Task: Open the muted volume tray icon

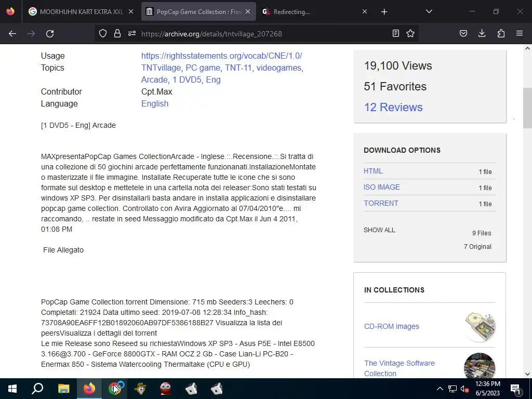Action: tap(464, 389)
